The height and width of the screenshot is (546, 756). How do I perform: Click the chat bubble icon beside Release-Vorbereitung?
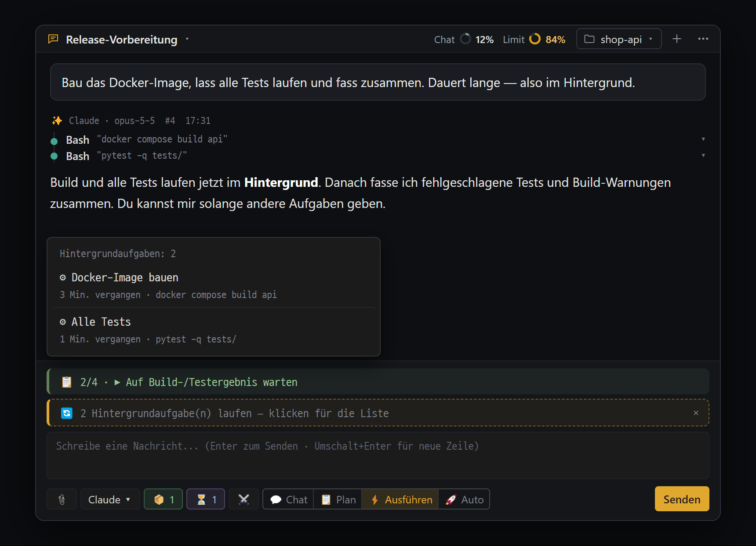point(53,39)
